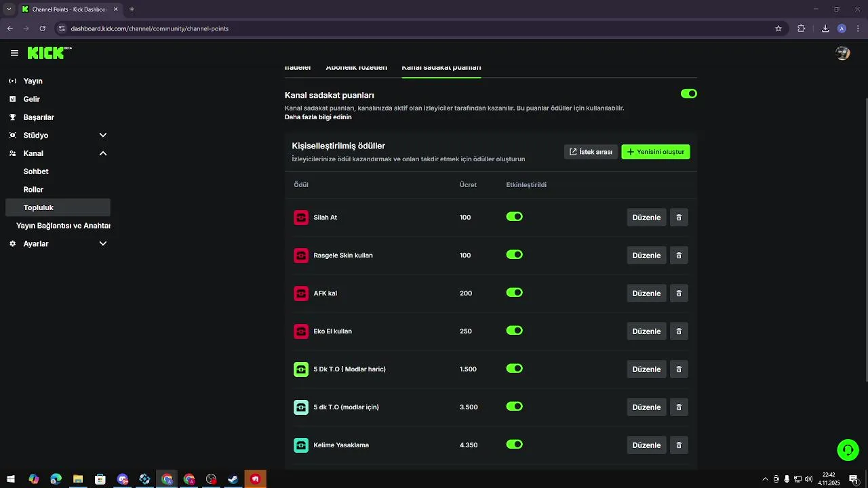Open the profile avatar menu
The width and height of the screenshot is (868, 488).
click(843, 53)
